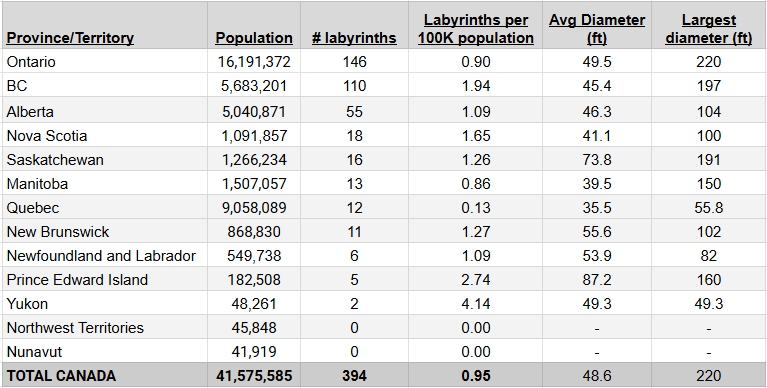Click Quebec's largest diameter 55.8
The width and height of the screenshot is (767, 388).
[x=709, y=208]
